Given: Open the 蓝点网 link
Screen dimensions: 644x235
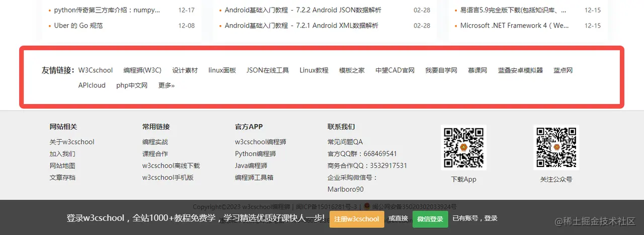Looking at the screenshot, I should (563, 70).
